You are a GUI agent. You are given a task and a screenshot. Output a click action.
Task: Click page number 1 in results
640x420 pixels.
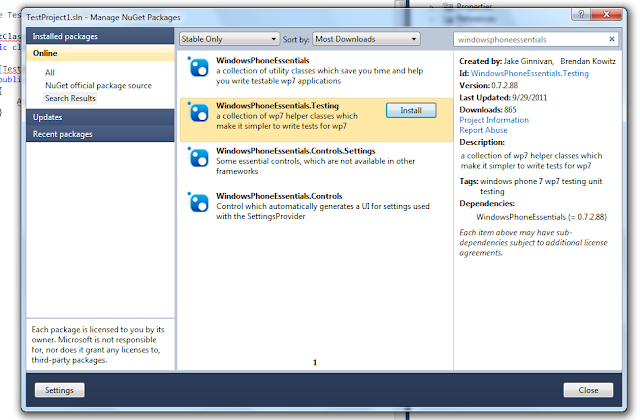315,362
